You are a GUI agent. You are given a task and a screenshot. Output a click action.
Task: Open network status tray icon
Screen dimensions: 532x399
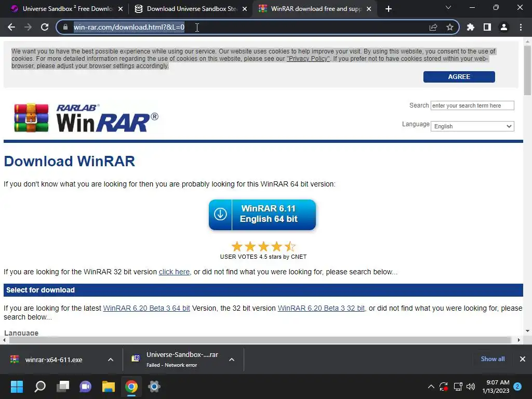[x=458, y=387]
